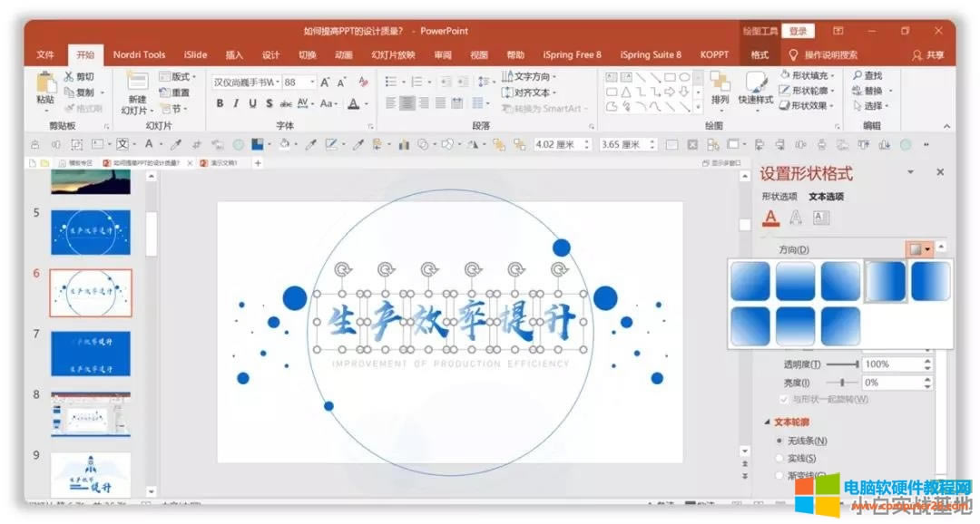Select slide 7 thumbnail in slide panel
Image resolution: width=980 pixels, height=524 pixels.
point(91,353)
